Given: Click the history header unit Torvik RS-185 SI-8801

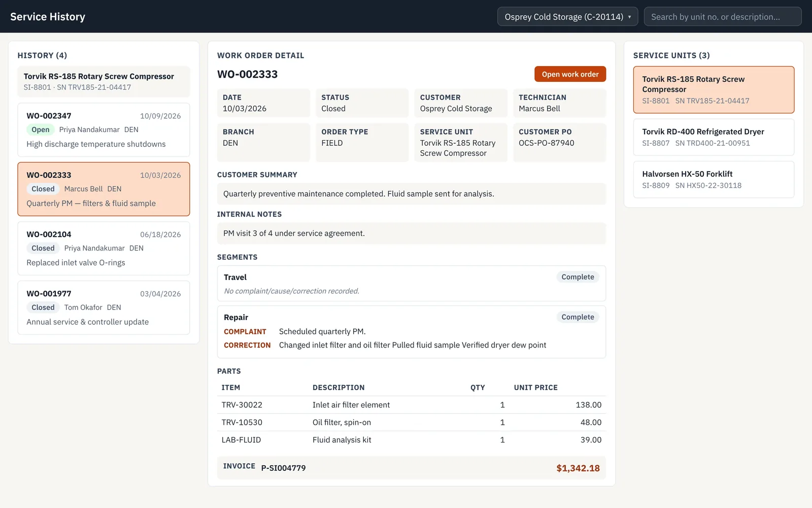Looking at the screenshot, I should pyautogui.click(x=104, y=81).
